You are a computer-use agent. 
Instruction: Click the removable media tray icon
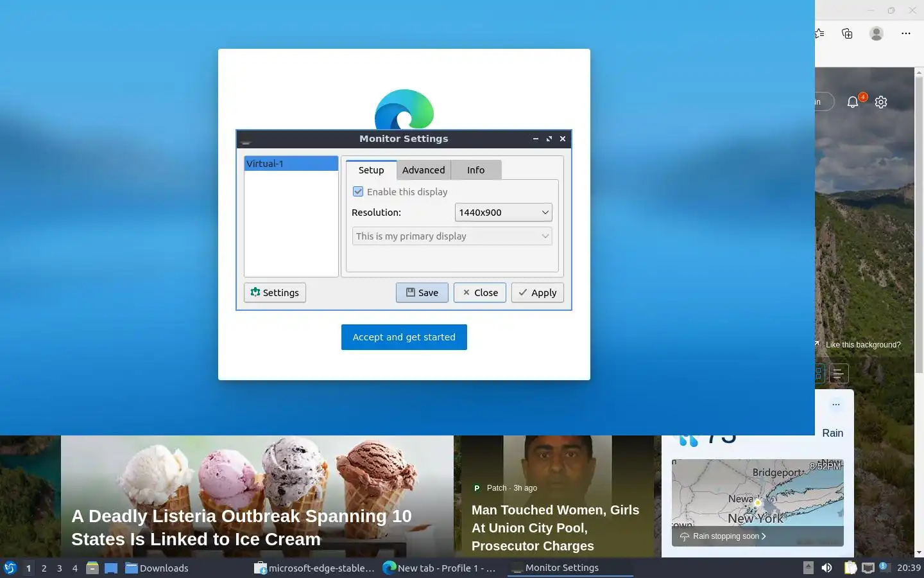coord(809,568)
